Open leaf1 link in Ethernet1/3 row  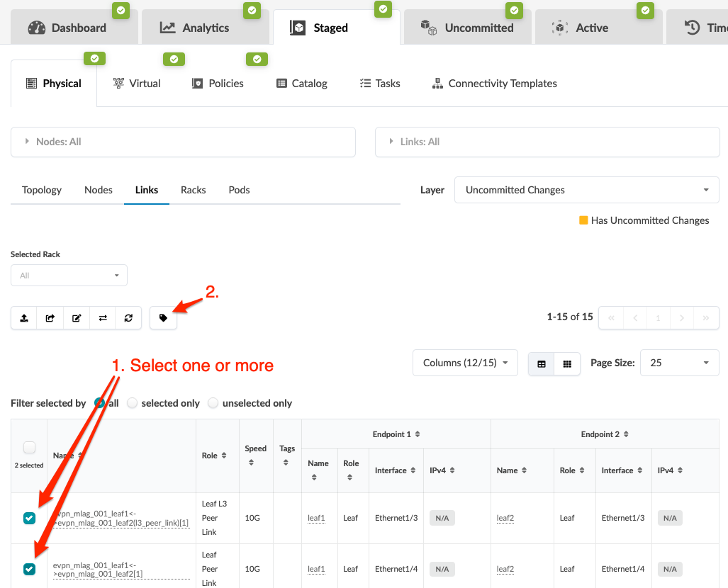(316, 518)
